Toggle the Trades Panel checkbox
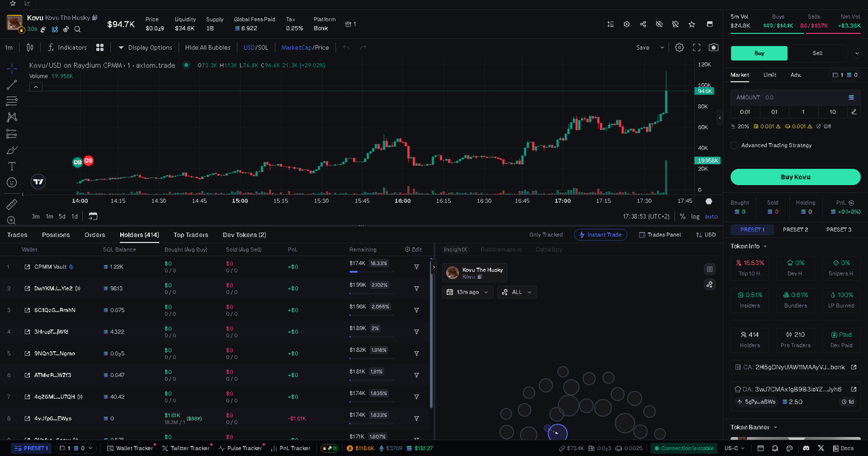Image resolution: width=868 pixels, height=456 pixels. point(642,235)
